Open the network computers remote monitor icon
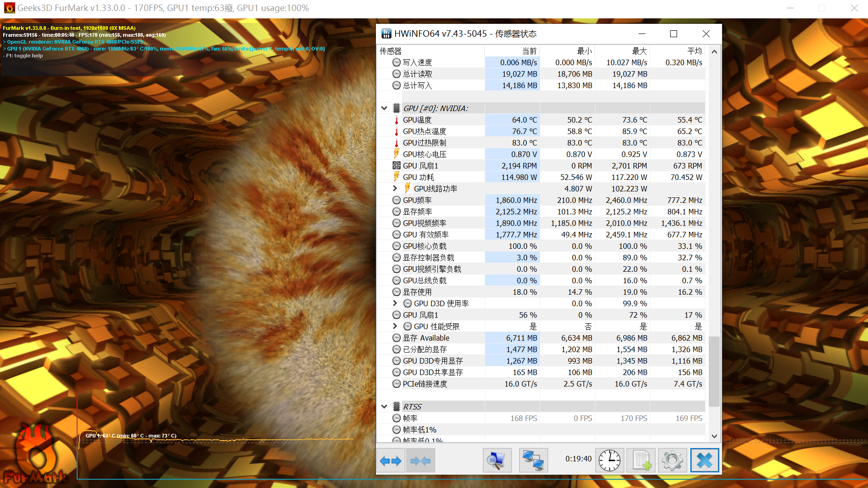Viewport: 868px width, 488px height. (x=533, y=460)
